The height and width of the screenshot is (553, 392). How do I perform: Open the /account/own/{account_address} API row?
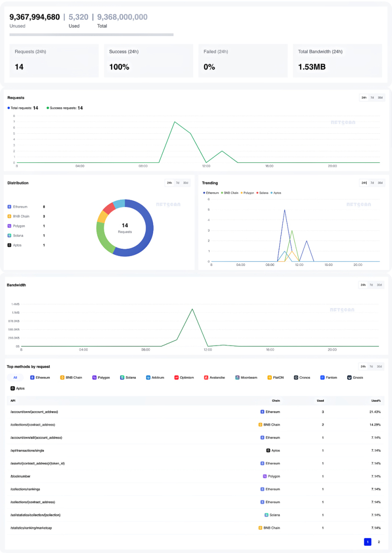coord(195,412)
